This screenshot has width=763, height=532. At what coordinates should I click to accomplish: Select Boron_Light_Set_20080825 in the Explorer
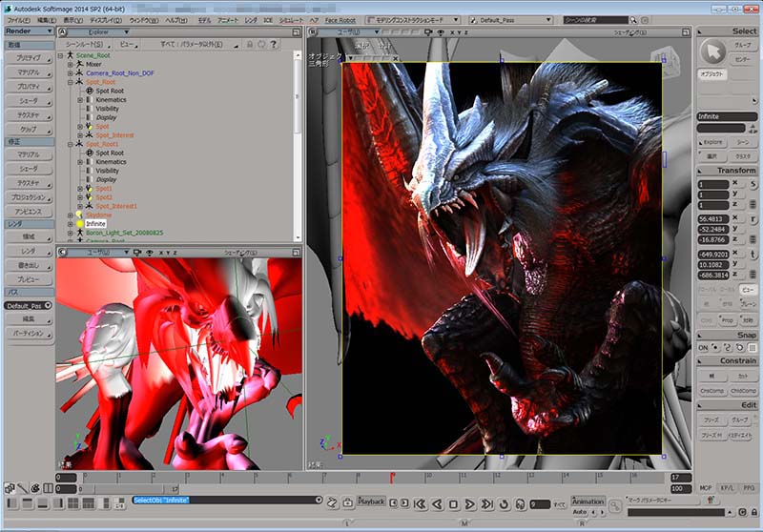pyautogui.click(x=125, y=233)
